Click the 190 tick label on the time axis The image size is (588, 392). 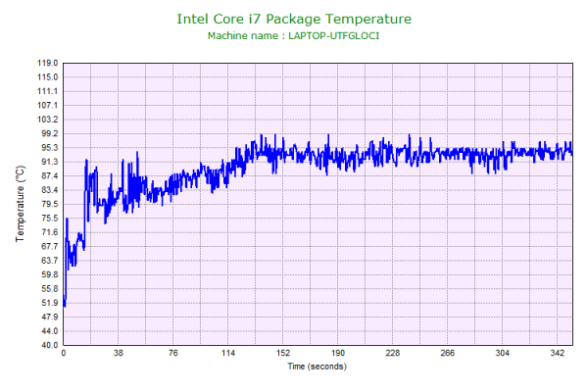point(337,353)
